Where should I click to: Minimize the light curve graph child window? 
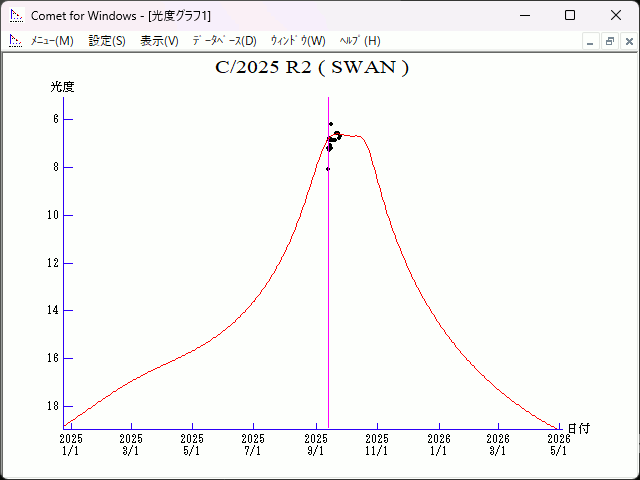tap(591, 41)
